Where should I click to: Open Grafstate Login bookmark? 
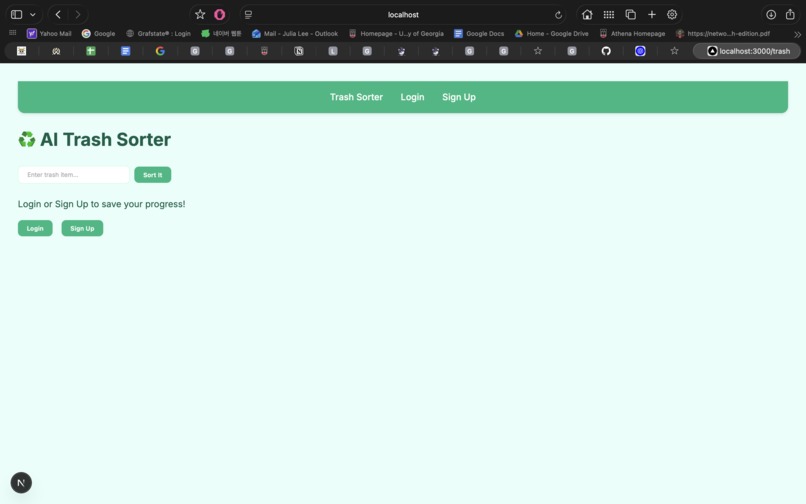click(158, 33)
